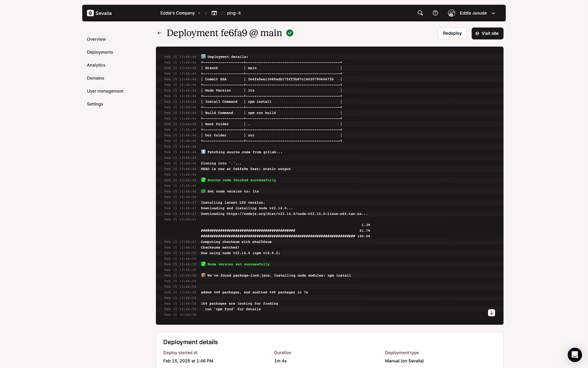Click the 100.0% download progress line
This screenshot has height=368, width=588.
[x=285, y=236]
